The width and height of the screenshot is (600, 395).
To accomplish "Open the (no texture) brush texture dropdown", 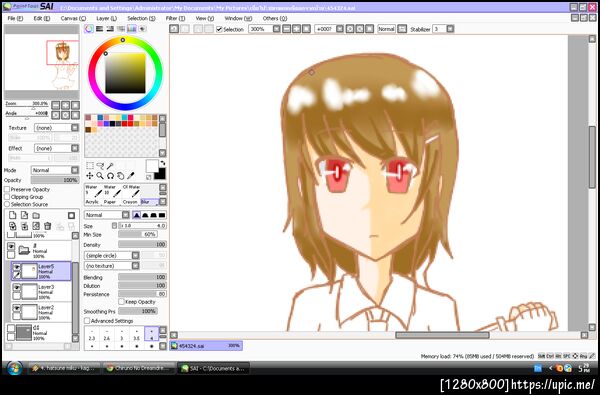I will (112, 266).
